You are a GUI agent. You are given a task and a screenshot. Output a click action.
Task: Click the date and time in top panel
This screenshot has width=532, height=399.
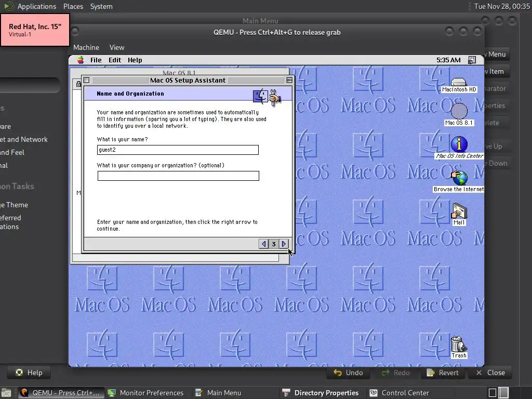click(502, 6)
